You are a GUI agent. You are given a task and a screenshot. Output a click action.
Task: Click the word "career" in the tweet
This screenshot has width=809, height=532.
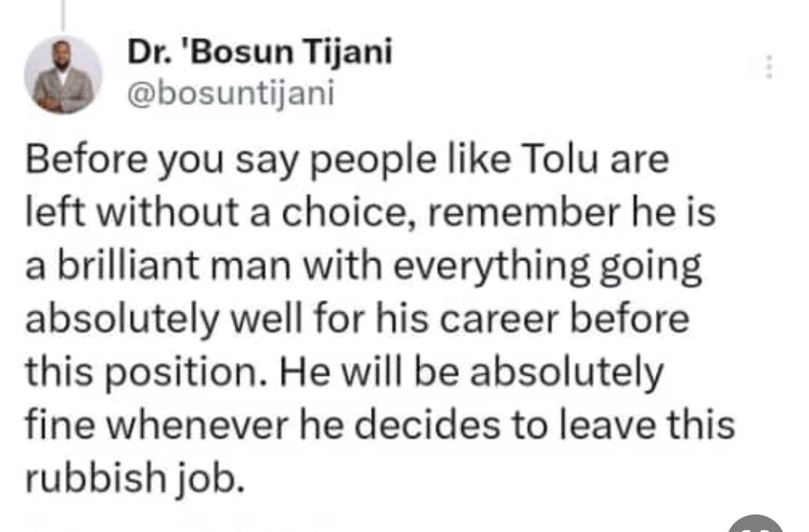pyautogui.click(x=517, y=320)
